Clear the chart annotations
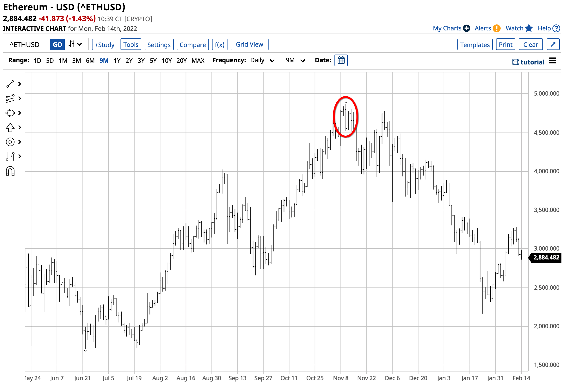The image size is (568, 392). 530,44
